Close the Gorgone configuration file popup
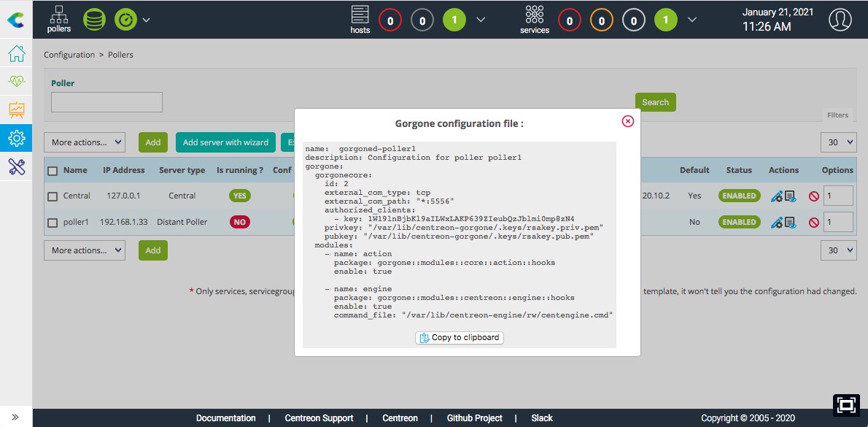The width and height of the screenshot is (868, 427). point(627,121)
